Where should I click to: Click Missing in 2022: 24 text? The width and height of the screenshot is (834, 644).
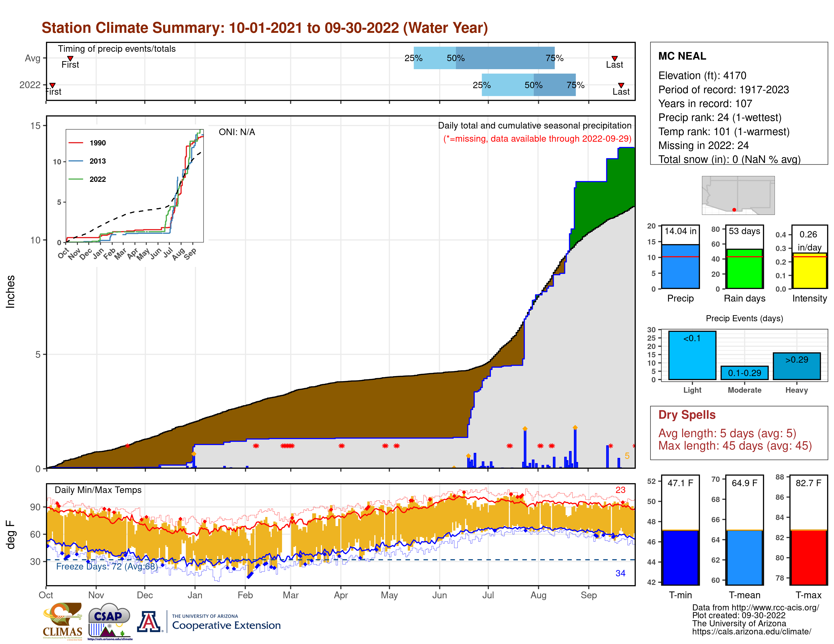click(x=703, y=145)
